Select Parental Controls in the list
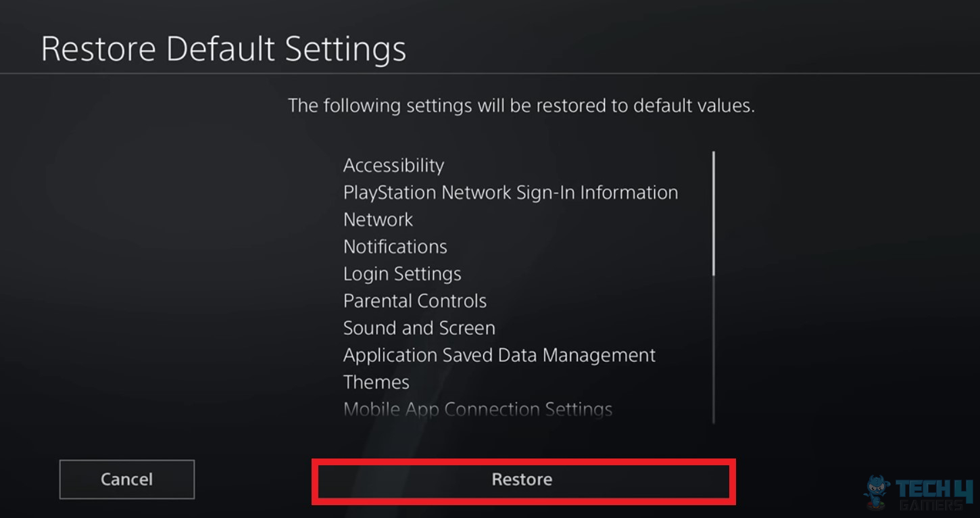 pos(414,300)
